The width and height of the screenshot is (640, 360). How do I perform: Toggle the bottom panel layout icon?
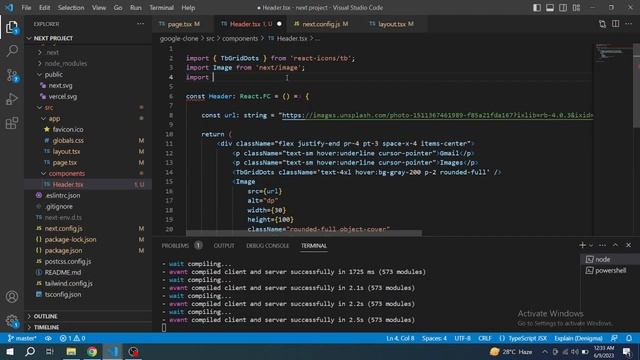pos(550,8)
